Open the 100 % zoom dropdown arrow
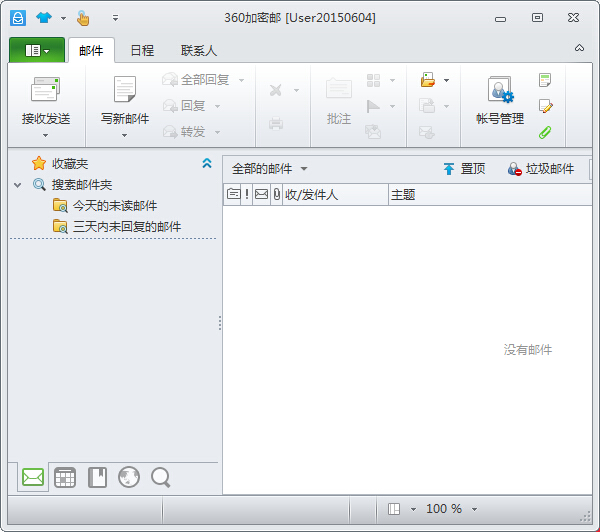This screenshot has height=532, width=600. click(x=474, y=509)
